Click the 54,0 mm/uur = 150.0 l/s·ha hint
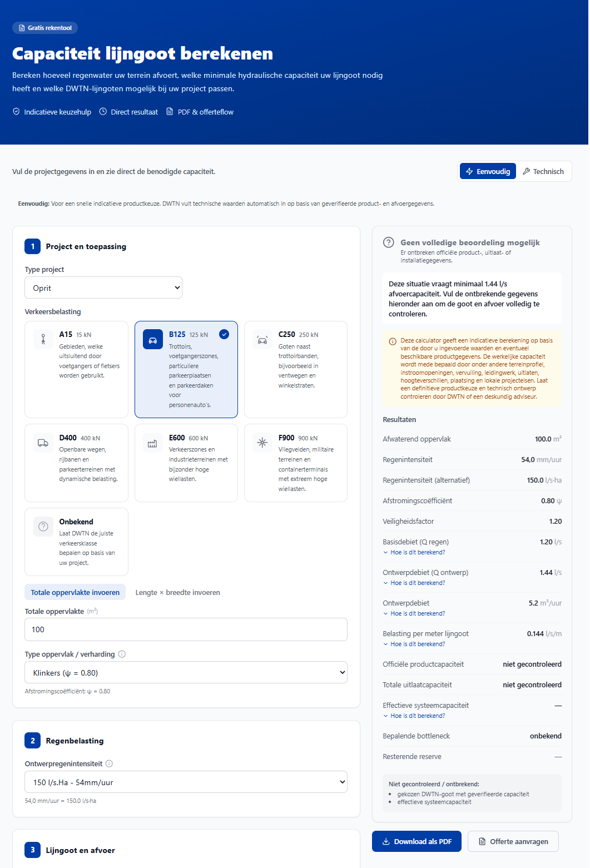The width and height of the screenshot is (590, 868). click(61, 801)
